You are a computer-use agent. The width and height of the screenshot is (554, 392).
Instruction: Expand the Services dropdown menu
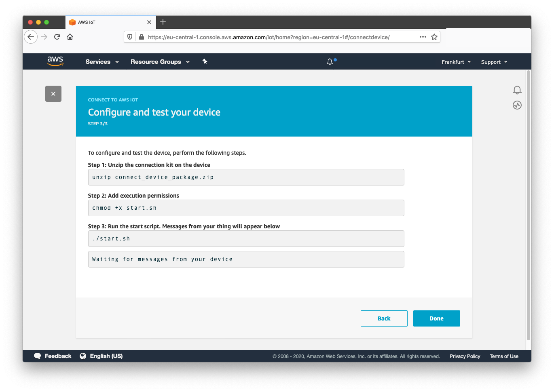click(x=102, y=62)
